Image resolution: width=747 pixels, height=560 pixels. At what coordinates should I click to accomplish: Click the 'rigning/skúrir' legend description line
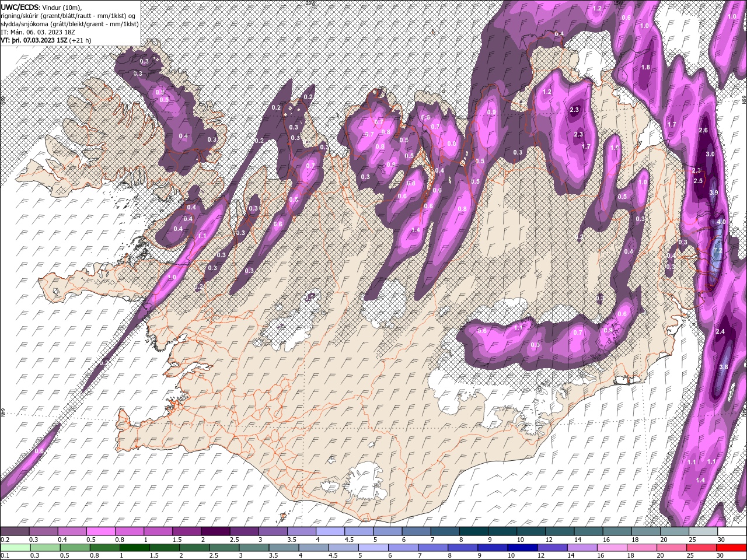click(x=68, y=16)
